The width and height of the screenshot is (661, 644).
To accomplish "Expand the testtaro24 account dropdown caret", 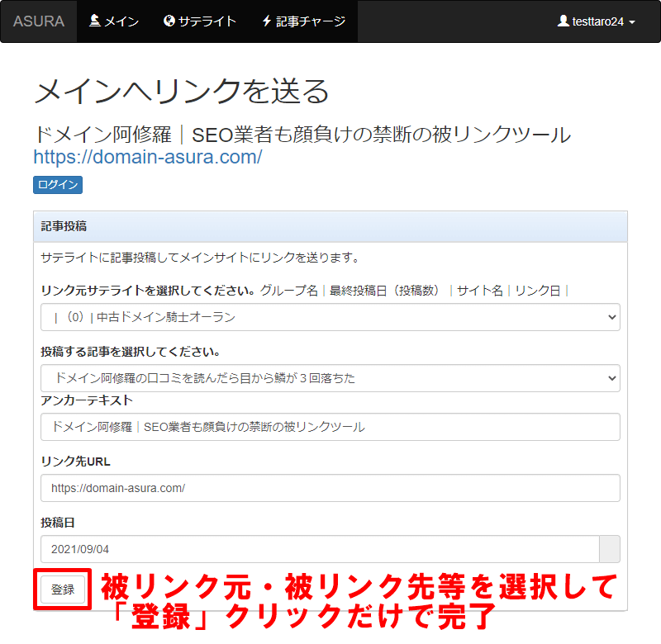I will tap(632, 22).
